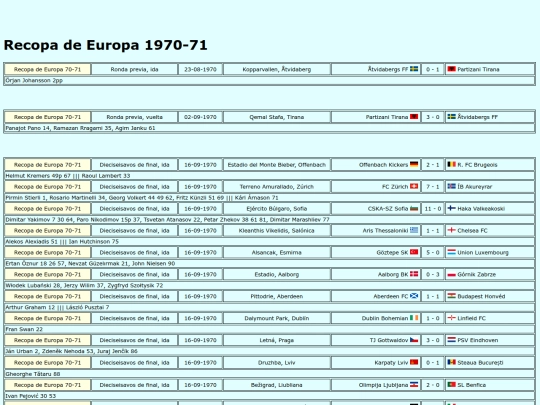The image size is (540, 405).
Task: Click 'Ronda previa, vuelta' round cell
Action: pyautogui.click(x=134, y=117)
